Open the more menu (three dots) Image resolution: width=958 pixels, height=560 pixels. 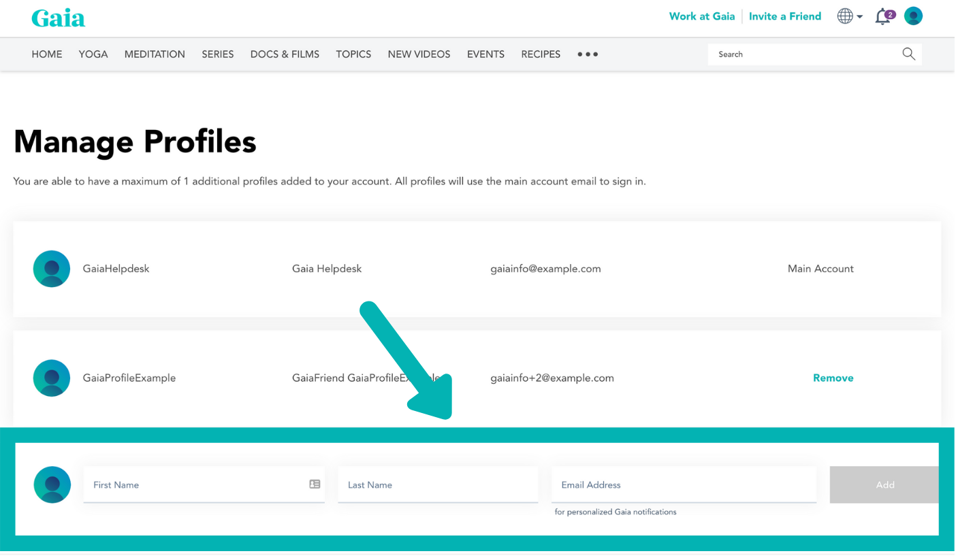[x=587, y=54]
